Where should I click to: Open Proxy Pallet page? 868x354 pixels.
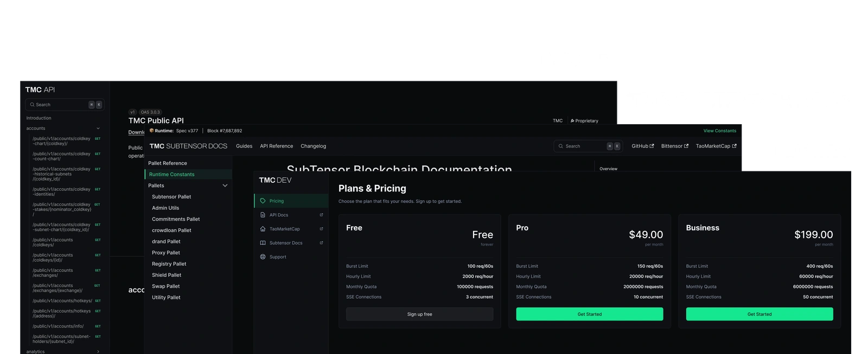coord(166,253)
